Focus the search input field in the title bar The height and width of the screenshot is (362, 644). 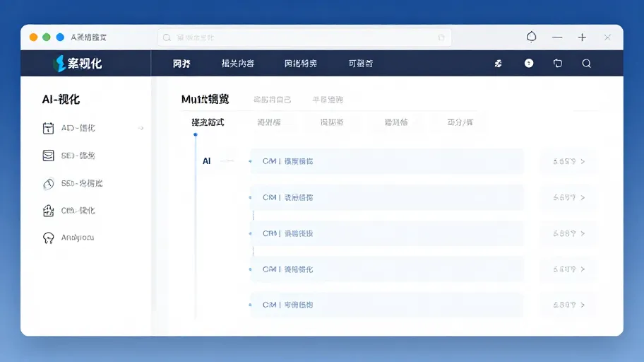pos(304,37)
